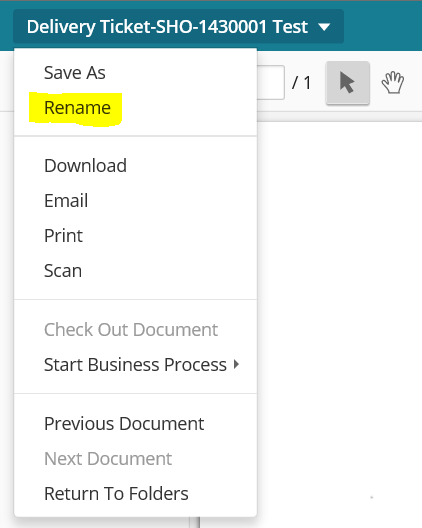Expand Start Business Process submenu arrow
Viewport: 422px width, 528px height.
point(236,364)
